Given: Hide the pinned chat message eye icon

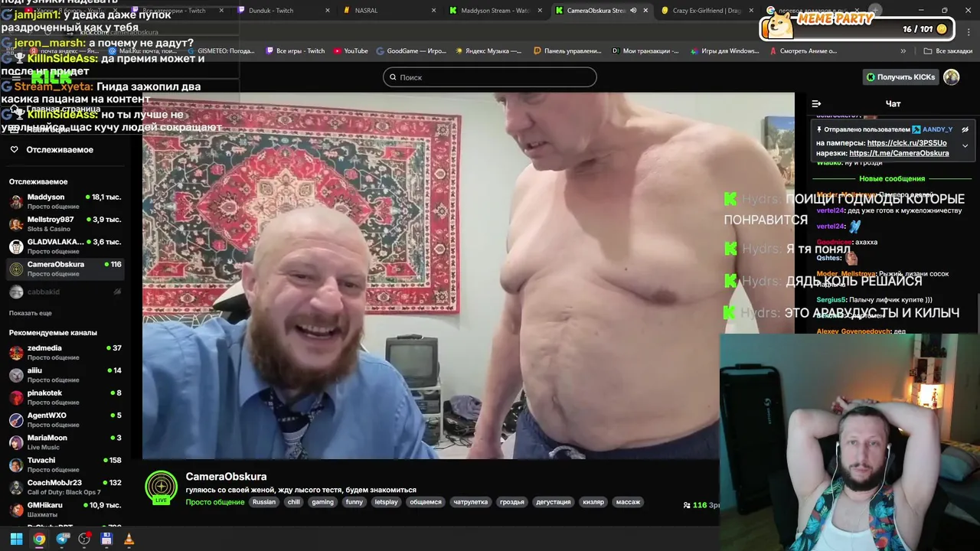Looking at the screenshot, I should point(965,129).
